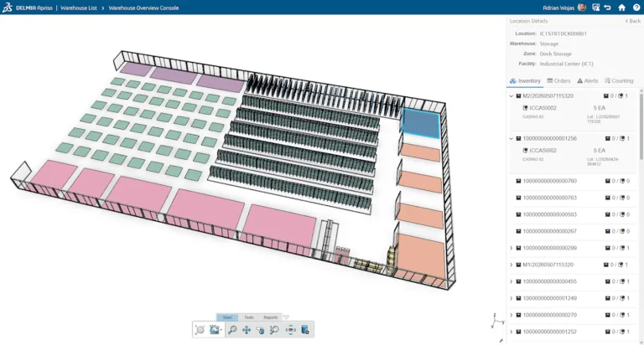644x345 pixels.
Task: Click ICCASI002 item under 100000000000001256
Action: (x=543, y=151)
